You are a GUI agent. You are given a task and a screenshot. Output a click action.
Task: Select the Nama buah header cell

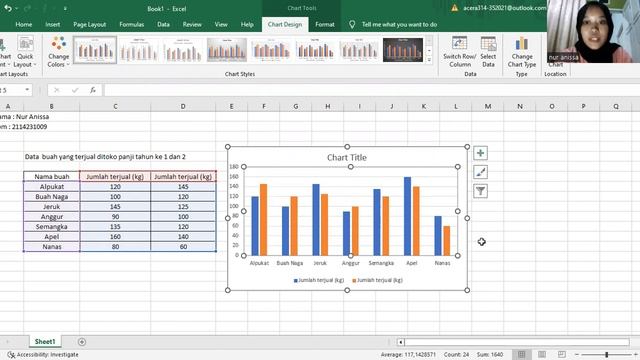pos(52,177)
